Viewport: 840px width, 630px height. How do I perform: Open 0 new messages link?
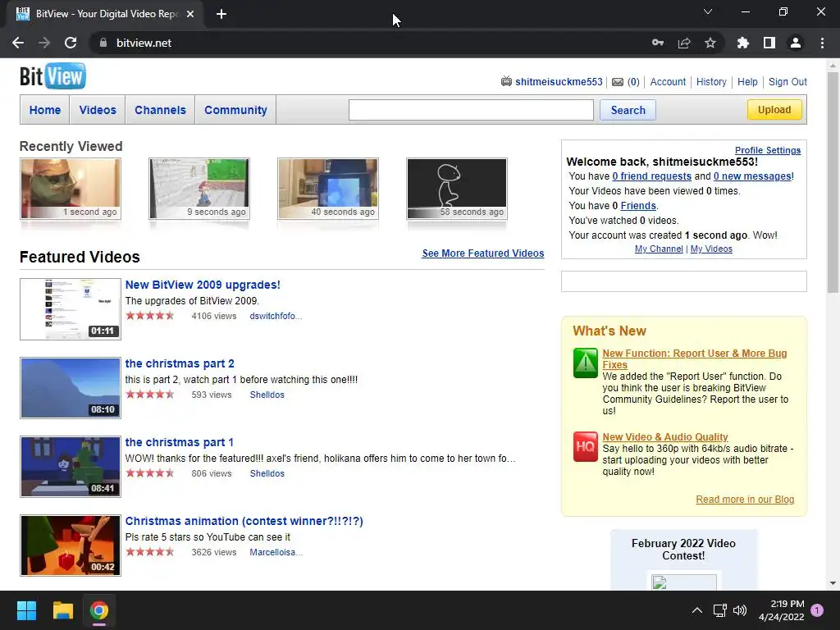[x=752, y=176]
